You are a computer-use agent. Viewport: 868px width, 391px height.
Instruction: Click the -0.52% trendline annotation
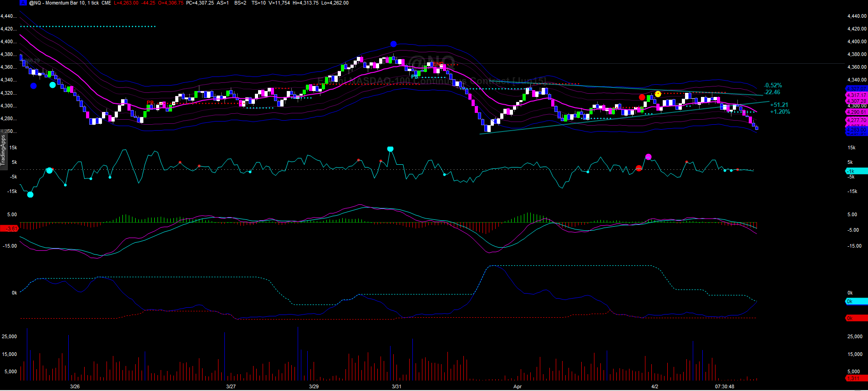point(773,86)
